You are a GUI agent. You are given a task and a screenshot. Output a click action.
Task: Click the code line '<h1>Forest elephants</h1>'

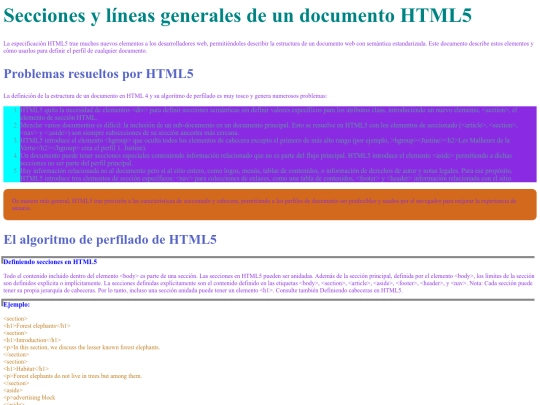pos(37,326)
